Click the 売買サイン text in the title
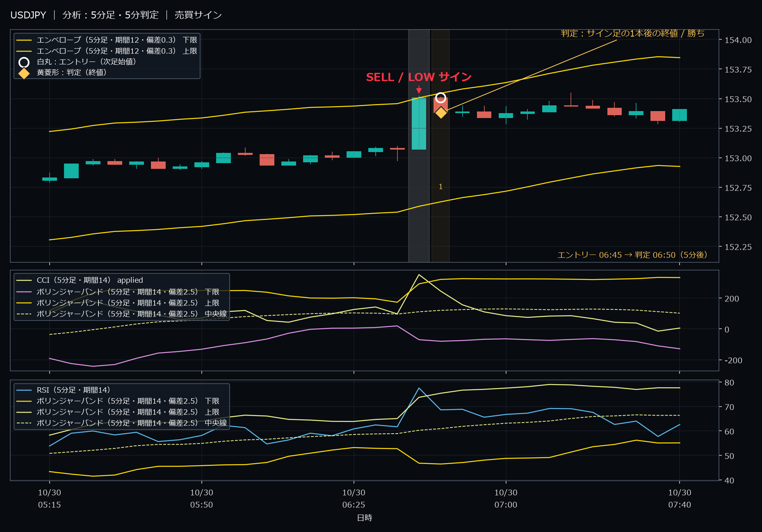This screenshot has height=532, width=762. point(198,15)
